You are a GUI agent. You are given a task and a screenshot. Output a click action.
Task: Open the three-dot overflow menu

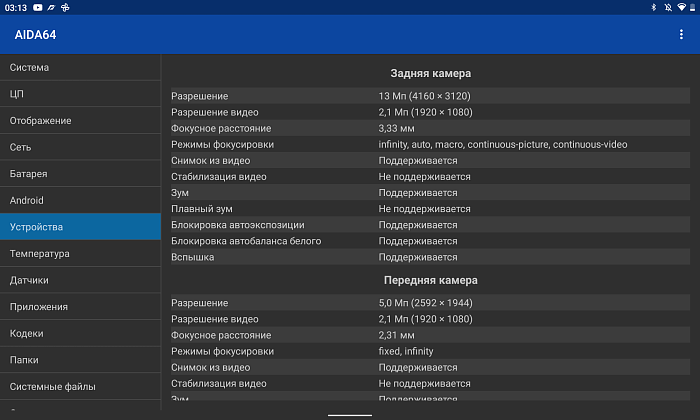(x=681, y=34)
